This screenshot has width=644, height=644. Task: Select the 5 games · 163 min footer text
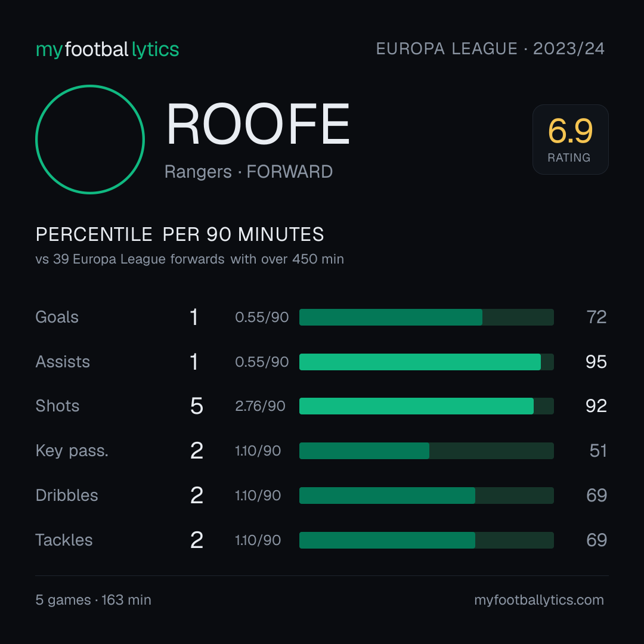point(93,600)
